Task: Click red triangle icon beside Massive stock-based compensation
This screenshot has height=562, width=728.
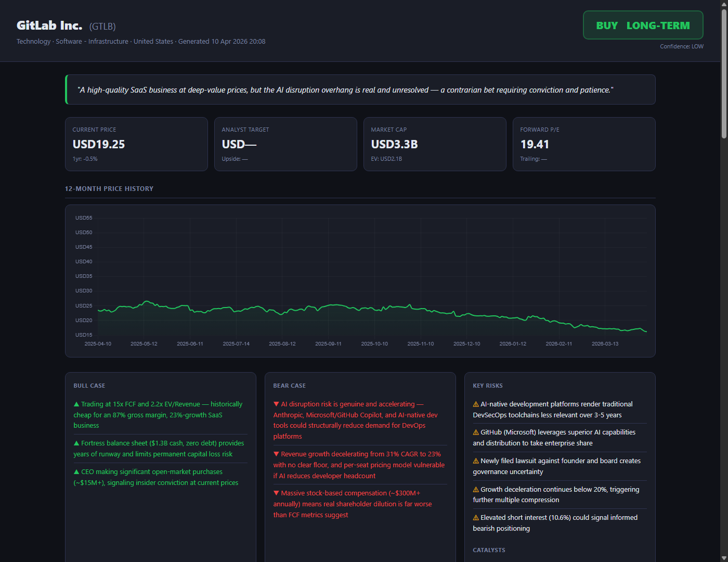Action: 276,493
